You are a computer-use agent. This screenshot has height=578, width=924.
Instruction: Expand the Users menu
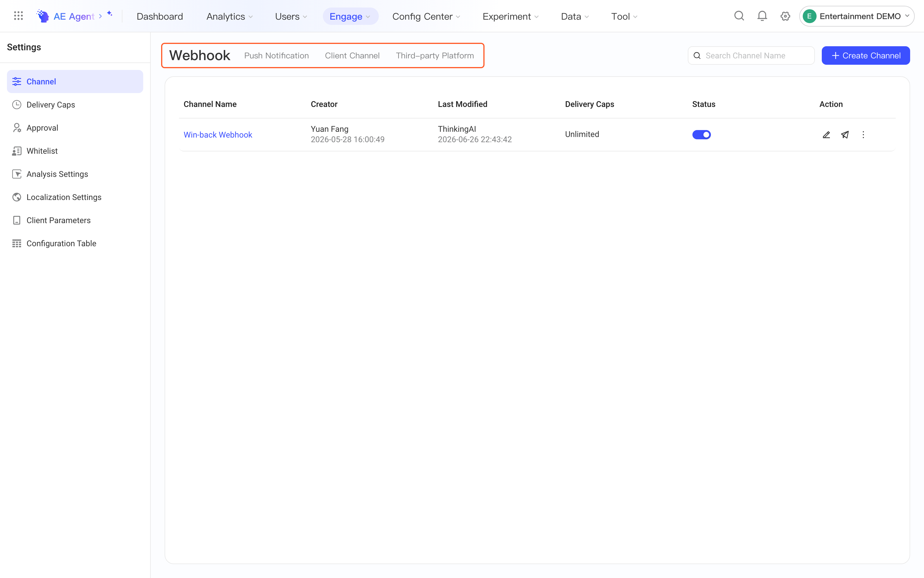291,16
